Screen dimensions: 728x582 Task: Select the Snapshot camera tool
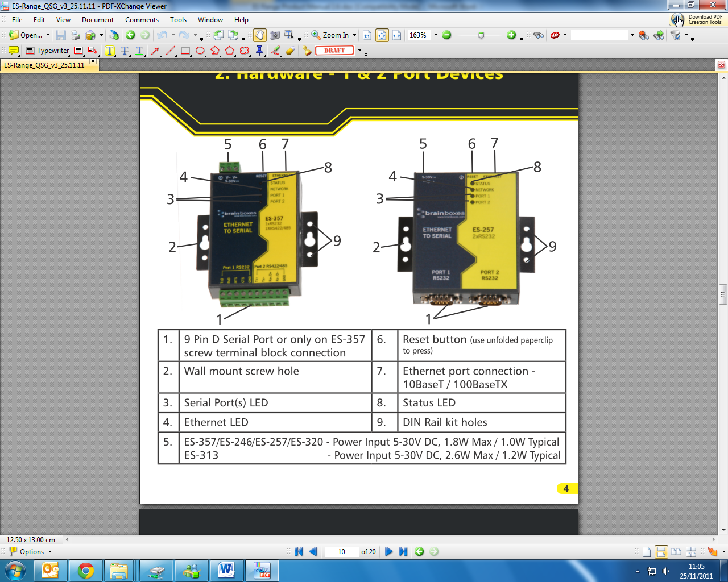(x=275, y=35)
